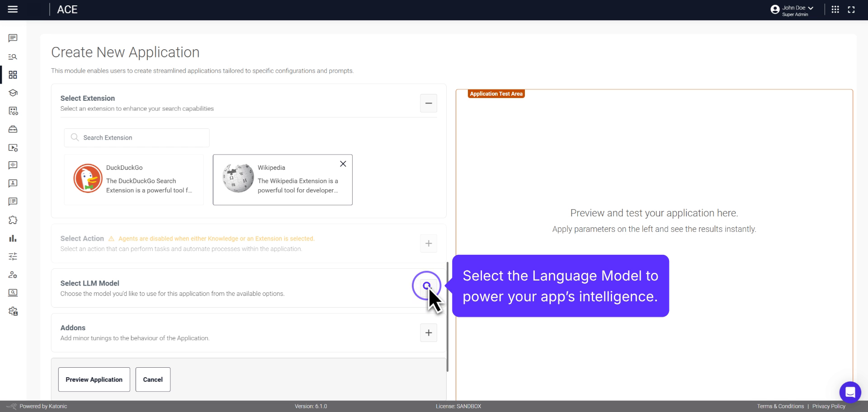Click the Search Extension input field
The height and width of the screenshot is (412, 868).
[x=136, y=137]
